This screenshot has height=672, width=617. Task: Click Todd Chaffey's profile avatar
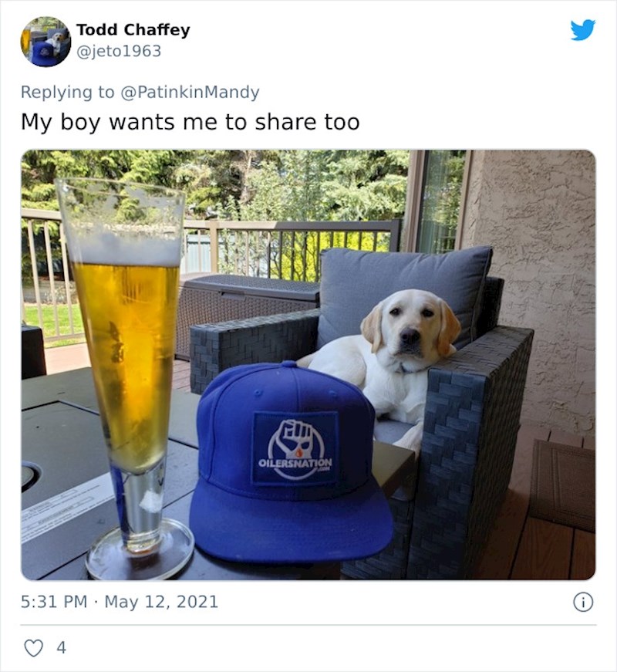(x=46, y=41)
